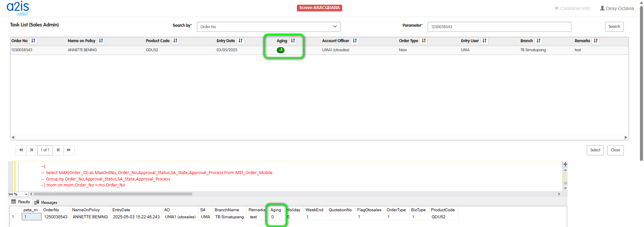Screen dimensions: 644x227
Task: Click the Customer Info star icon
Action: 556,8
